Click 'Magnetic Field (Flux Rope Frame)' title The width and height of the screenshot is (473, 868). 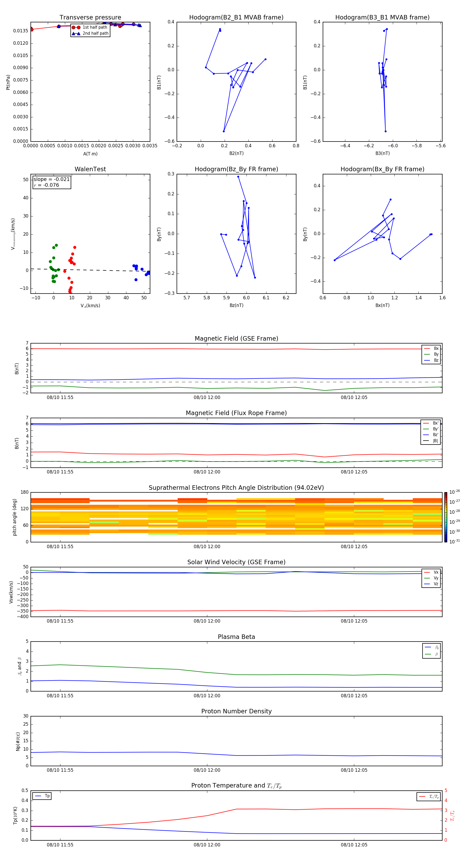tap(236, 413)
